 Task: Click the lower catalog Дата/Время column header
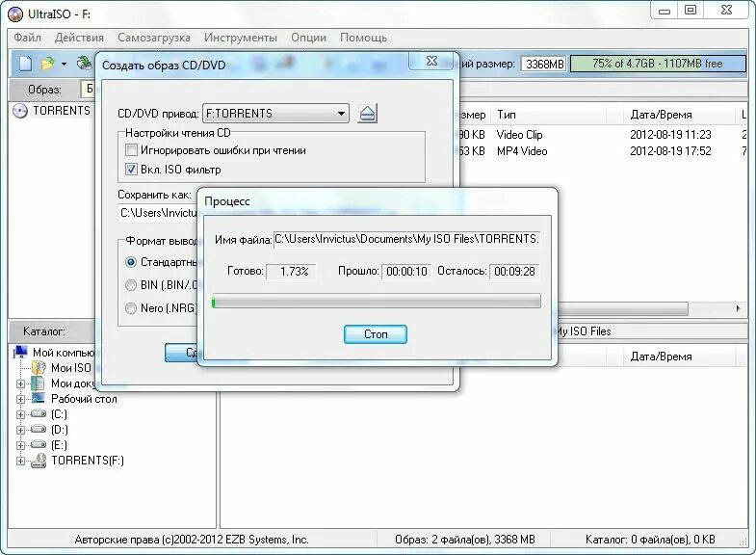pyautogui.click(x=680, y=357)
